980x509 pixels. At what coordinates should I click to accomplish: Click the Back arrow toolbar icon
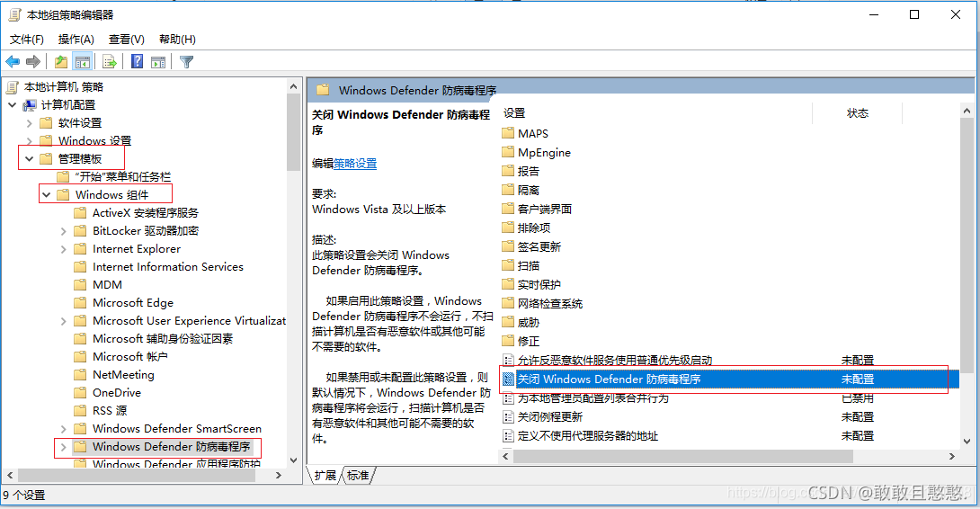13,61
